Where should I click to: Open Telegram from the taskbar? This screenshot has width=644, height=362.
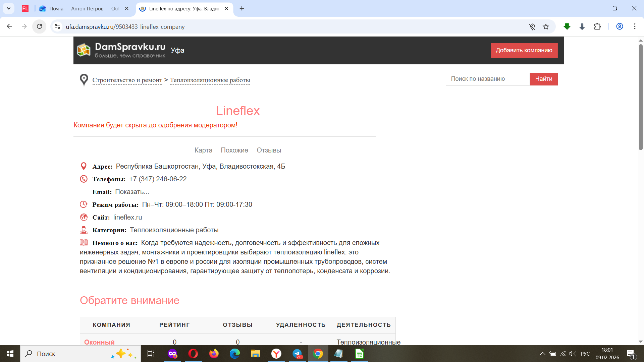pos(297,354)
